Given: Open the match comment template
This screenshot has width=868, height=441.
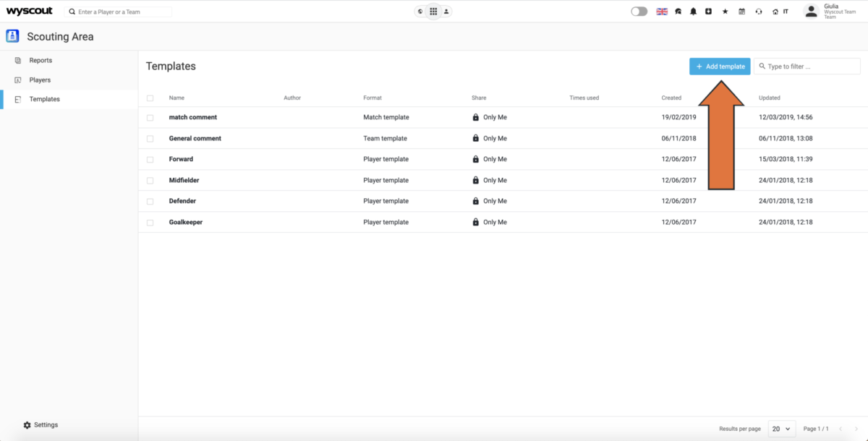Looking at the screenshot, I should 193,117.
